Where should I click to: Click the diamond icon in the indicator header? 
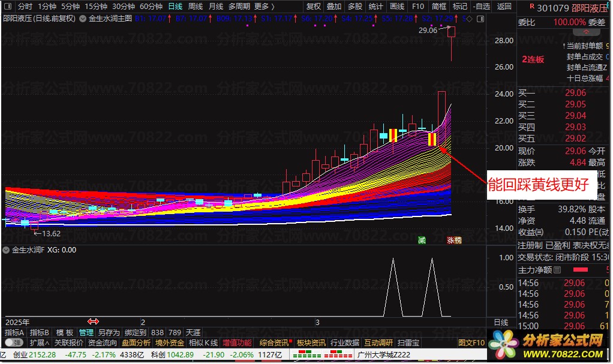point(469,19)
